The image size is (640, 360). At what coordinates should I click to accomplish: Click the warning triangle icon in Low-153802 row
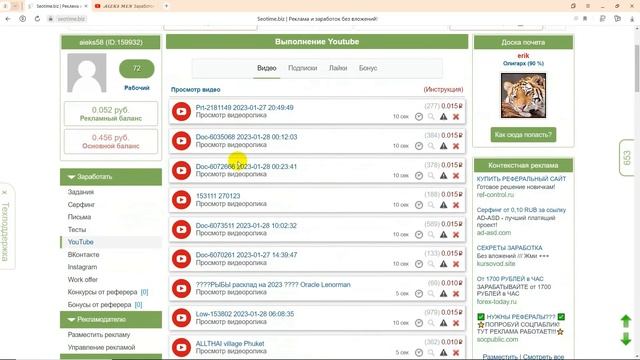click(443, 323)
